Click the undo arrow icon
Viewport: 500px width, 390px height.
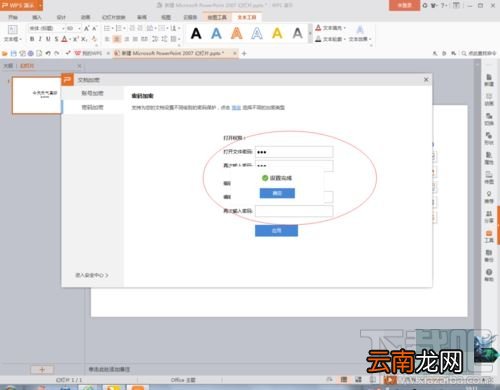point(48,53)
